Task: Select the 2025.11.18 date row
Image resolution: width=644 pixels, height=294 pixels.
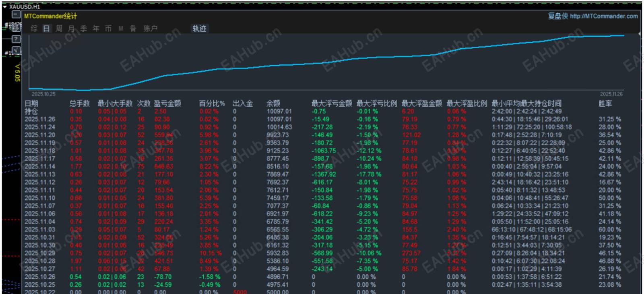Action: pos(40,151)
